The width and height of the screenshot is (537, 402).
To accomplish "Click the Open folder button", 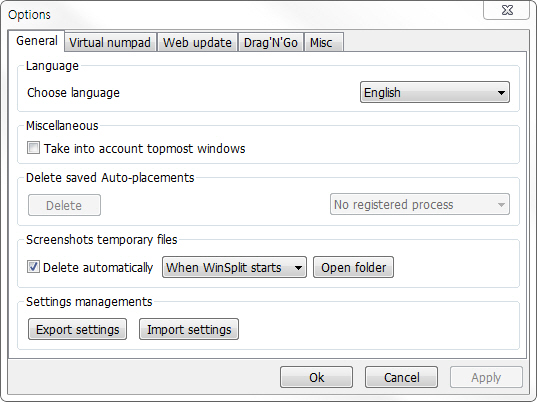I will coord(353,267).
